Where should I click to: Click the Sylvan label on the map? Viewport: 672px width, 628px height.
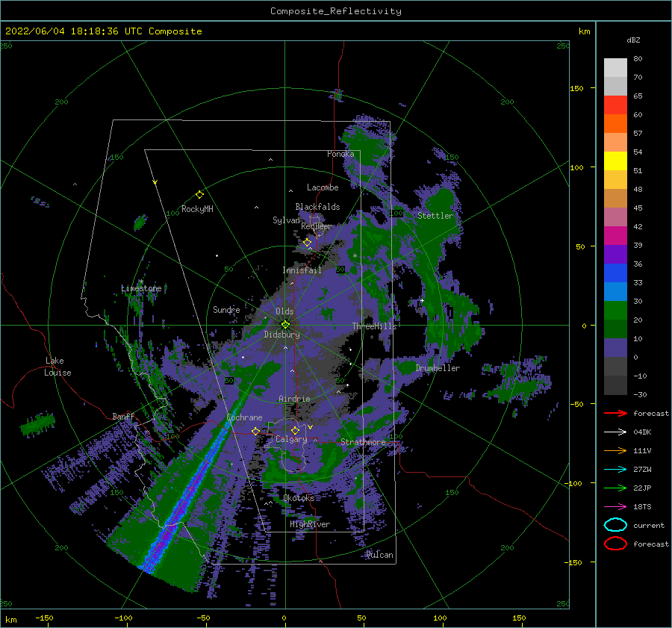[x=286, y=220]
